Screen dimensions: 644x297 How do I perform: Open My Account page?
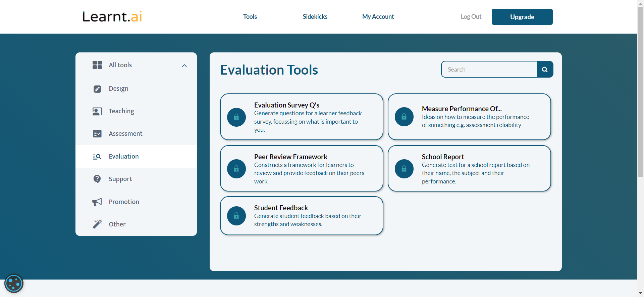378,17
